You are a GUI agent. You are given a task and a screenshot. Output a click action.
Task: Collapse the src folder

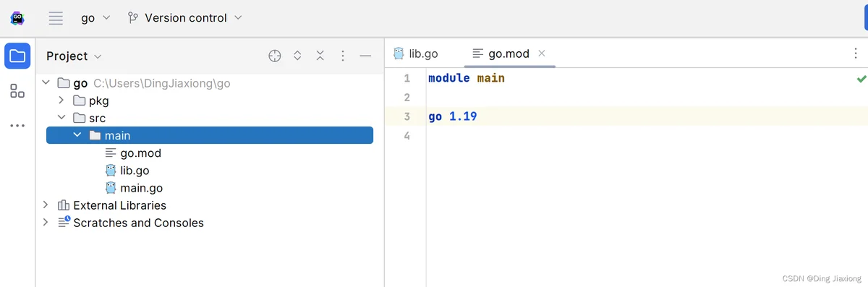point(61,118)
